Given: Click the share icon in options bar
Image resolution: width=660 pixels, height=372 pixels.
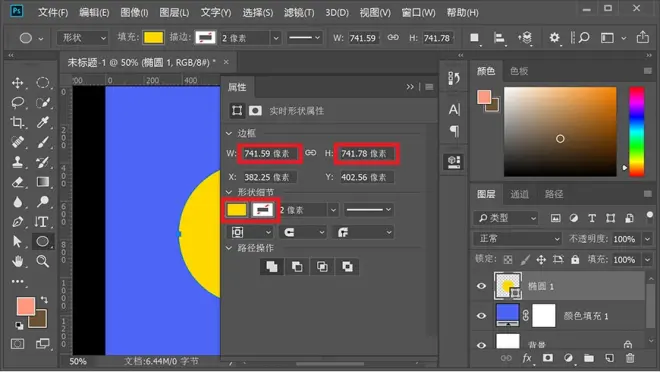Looking at the screenshot, I should tap(642, 37).
